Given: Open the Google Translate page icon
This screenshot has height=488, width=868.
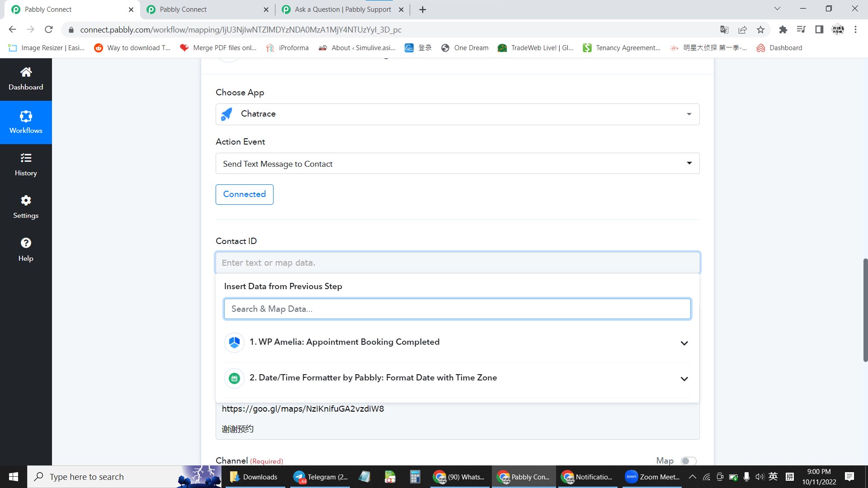Looking at the screenshot, I should 724,29.
